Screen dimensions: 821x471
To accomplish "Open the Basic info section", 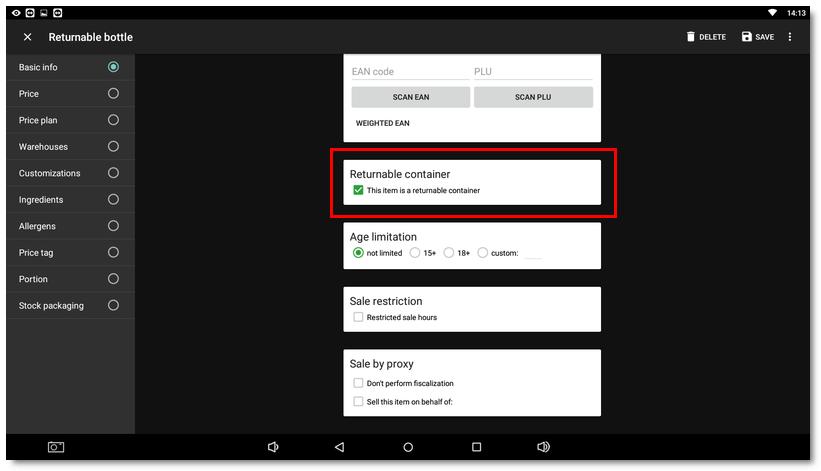I will pyautogui.click(x=70, y=67).
